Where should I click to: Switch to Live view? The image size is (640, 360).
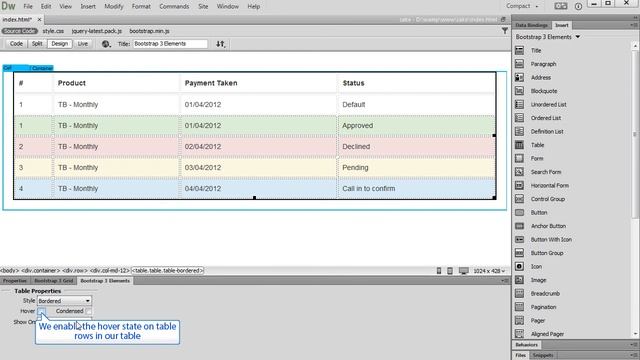[82, 44]
